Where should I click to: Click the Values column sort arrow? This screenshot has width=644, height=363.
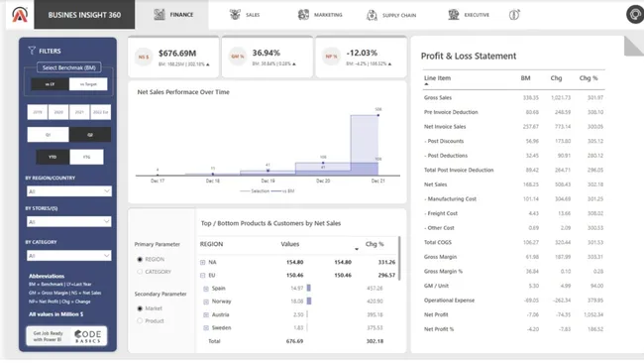[357, 249]
